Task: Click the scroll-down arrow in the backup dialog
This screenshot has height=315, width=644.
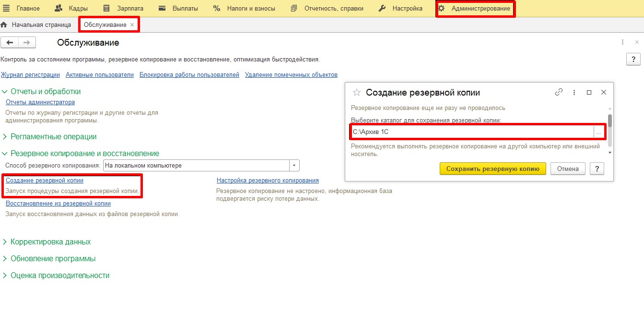Action: pos(610,152)
